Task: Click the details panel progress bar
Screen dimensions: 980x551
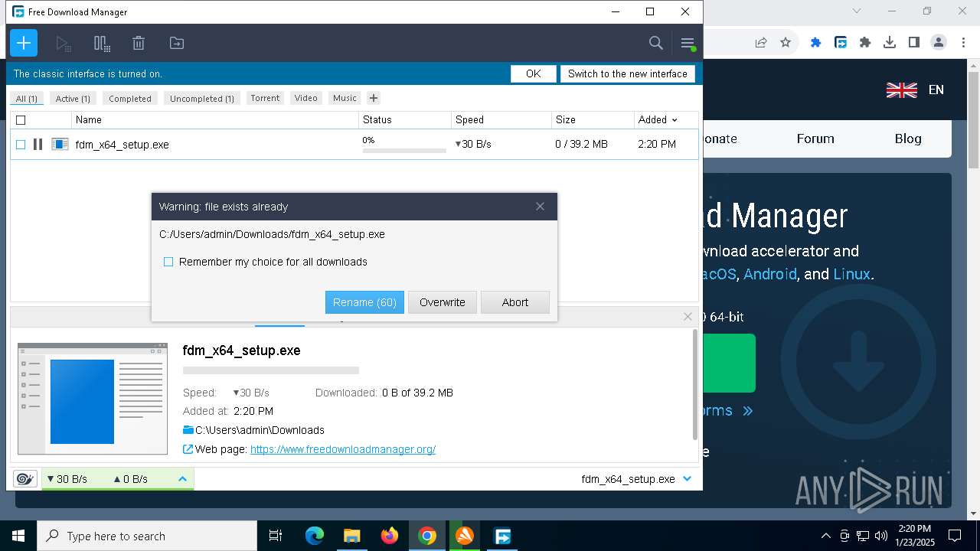Action: pyautogui.click(x=271, y=370)
